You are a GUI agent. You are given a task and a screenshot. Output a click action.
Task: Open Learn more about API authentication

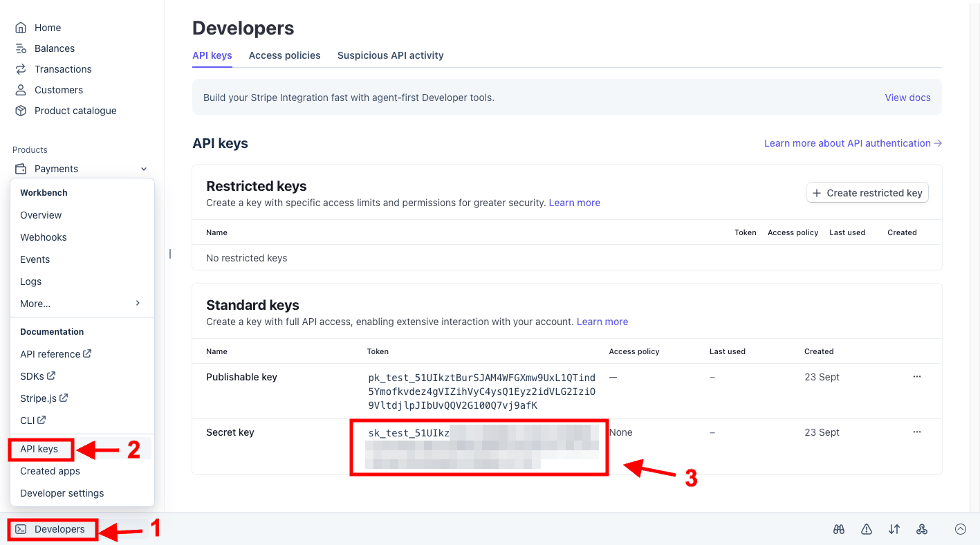point(853,143)
